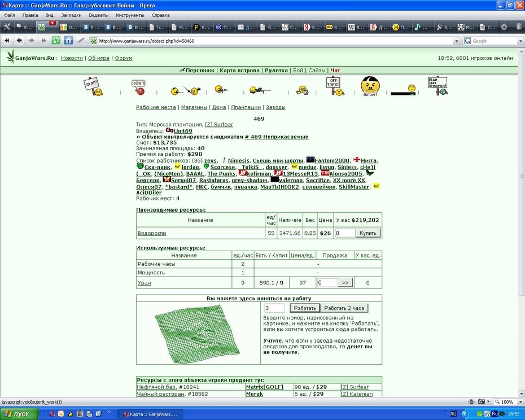Click the spam sign smiley icon
Viewport: 525px width, 420px height.
click(93, 86)
